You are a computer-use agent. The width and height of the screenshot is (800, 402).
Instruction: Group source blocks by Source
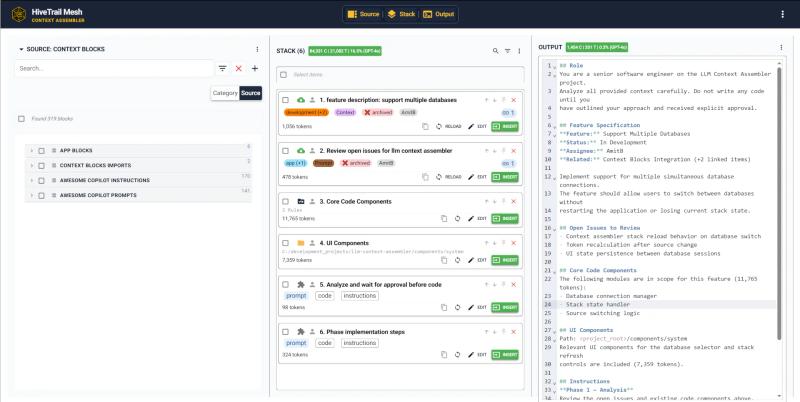[x=251, y=93]
